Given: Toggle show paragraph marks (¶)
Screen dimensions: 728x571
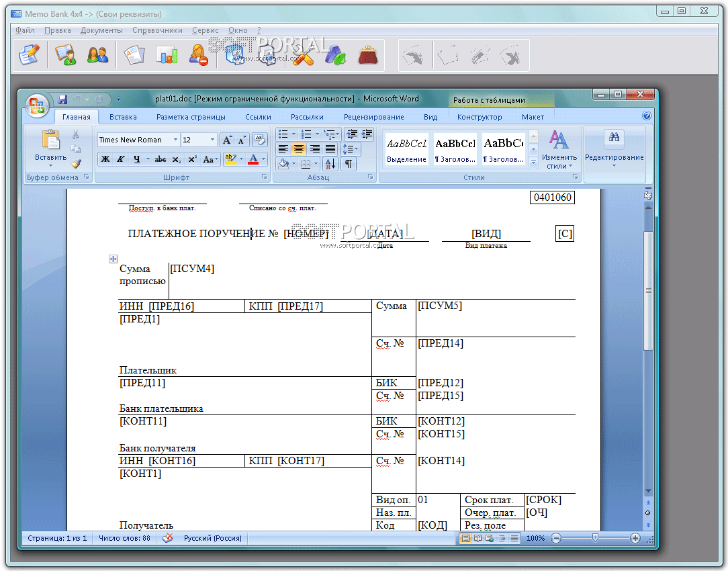Looking at the screenshot, I should coord(348,163).
